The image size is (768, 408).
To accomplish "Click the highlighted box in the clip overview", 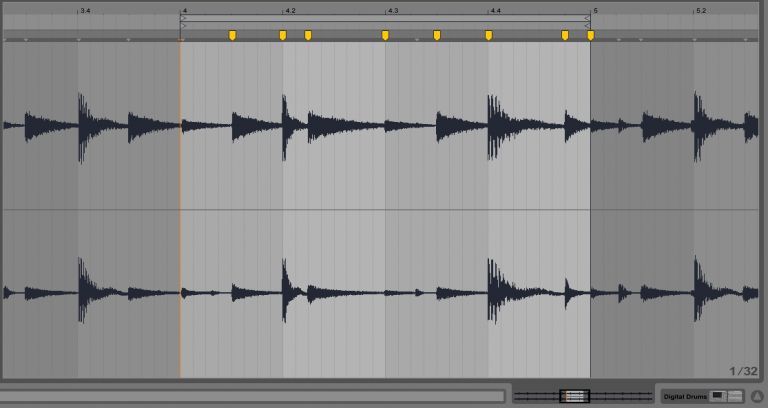I will click(x=575, y=396).
